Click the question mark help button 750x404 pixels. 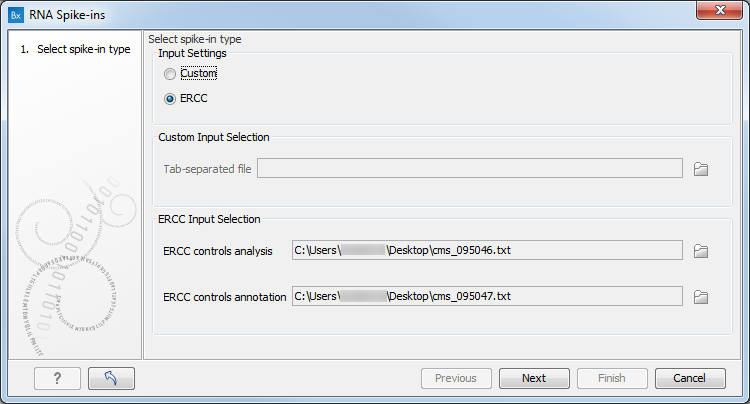[x=57, y=378]
